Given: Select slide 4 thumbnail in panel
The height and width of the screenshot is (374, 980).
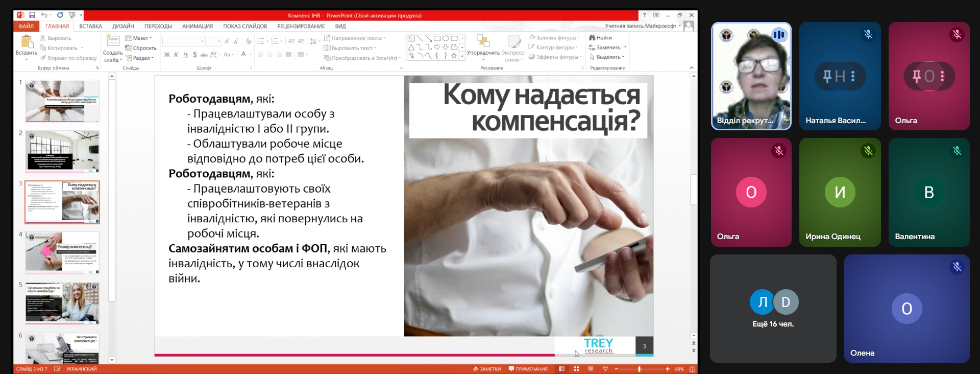Looking at the screenshot, I should point(62,252).
